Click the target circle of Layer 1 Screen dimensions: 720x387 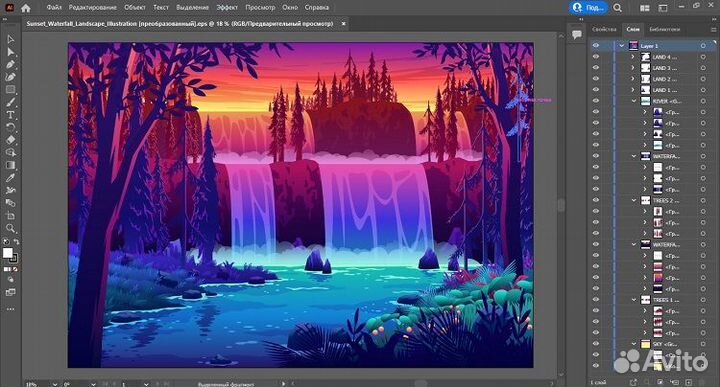703,46
